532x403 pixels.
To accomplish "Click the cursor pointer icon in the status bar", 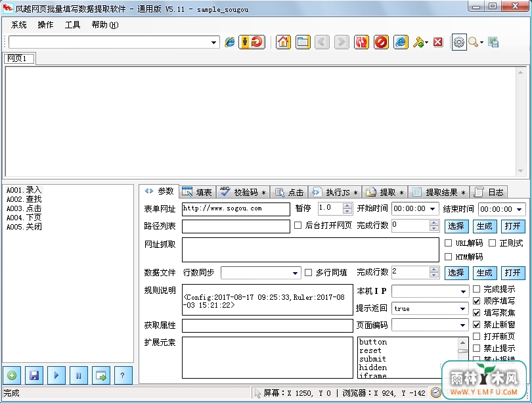I will click(x=257, y=393).
